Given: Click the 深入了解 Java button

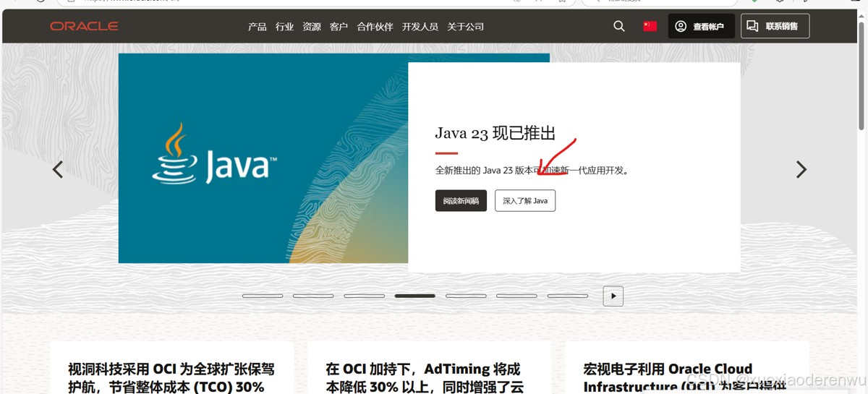Looking at the screenshot, I should (525, 201).
